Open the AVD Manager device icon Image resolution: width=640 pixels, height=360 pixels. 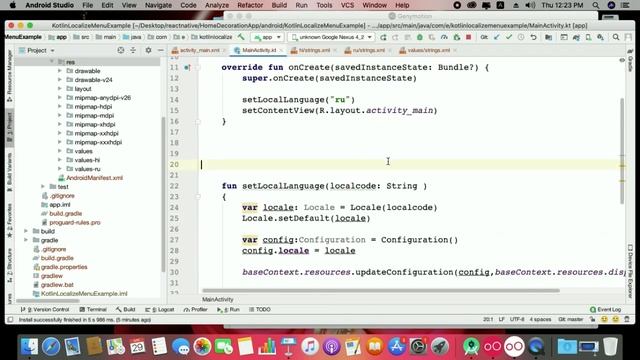pyautogui.click(x=588, y=37)
